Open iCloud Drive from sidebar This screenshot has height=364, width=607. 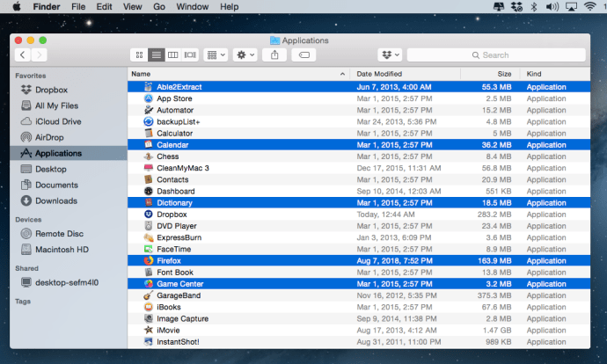[x=57, y=121]
